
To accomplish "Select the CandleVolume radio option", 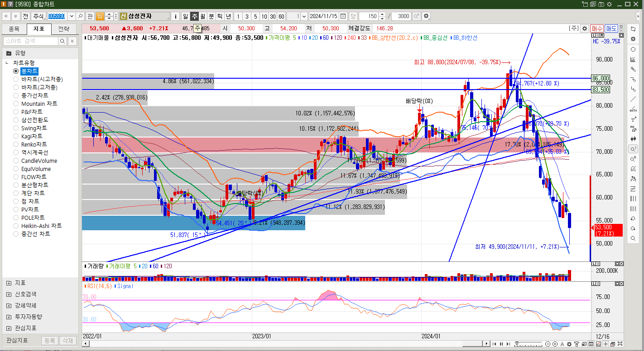I will 16,161.
